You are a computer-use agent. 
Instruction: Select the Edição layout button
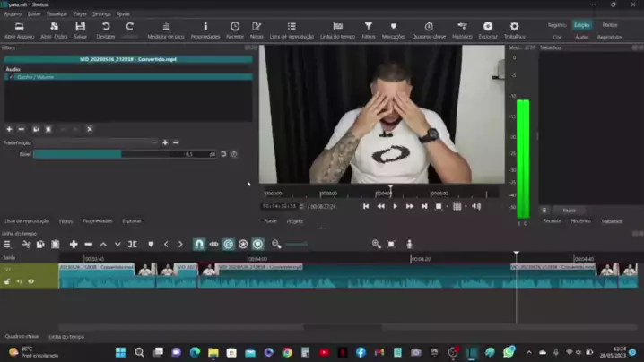click(x=582, y=25)
